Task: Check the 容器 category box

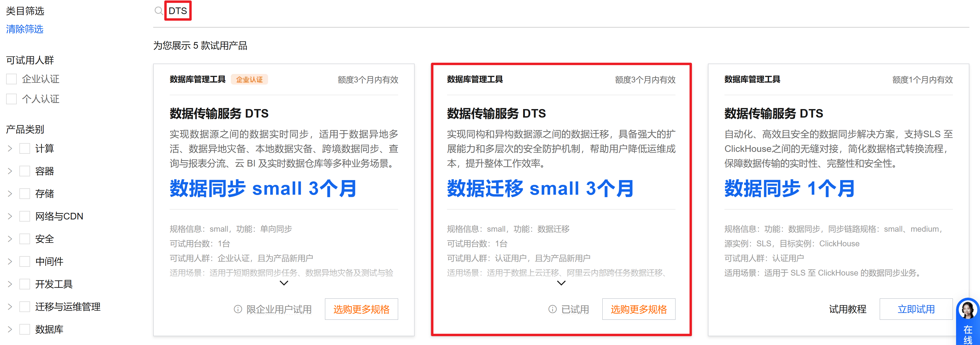Action: [x=25, y=171]
